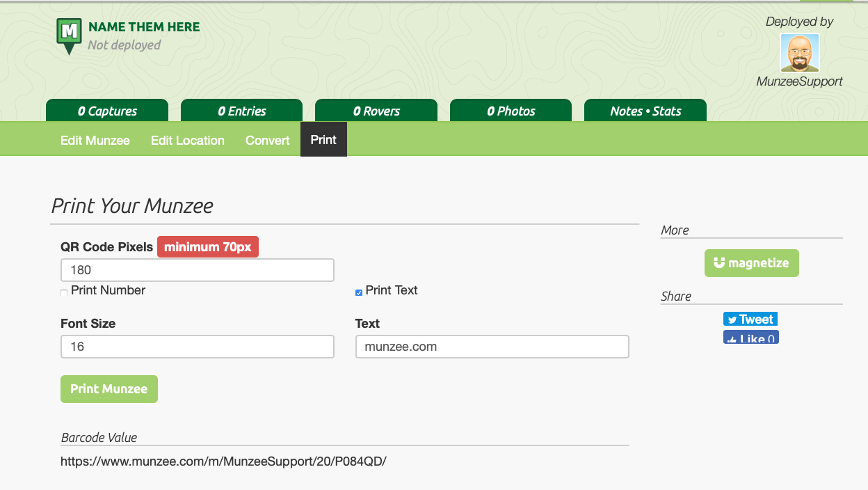Click the QR Code Pixels input field
The height and width of the screenshot is (490, 868).
[198, 270]
